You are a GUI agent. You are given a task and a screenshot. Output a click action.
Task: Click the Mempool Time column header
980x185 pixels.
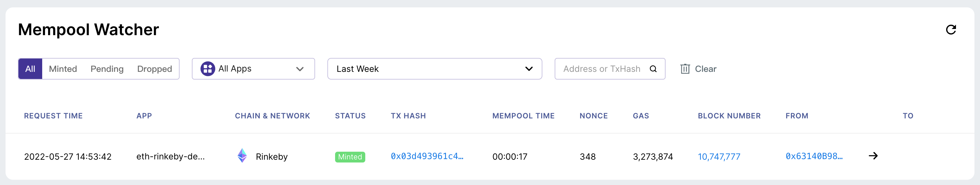tap(523, 116)
